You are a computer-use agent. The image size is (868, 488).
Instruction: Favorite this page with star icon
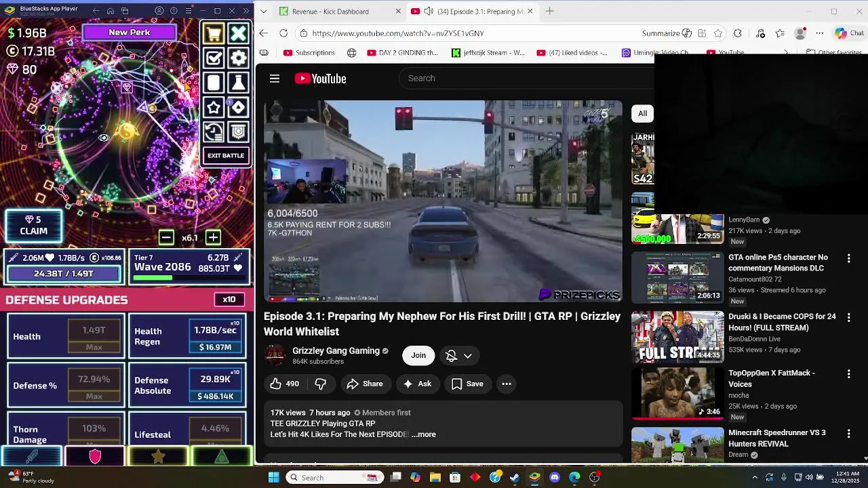pos(718,33)
